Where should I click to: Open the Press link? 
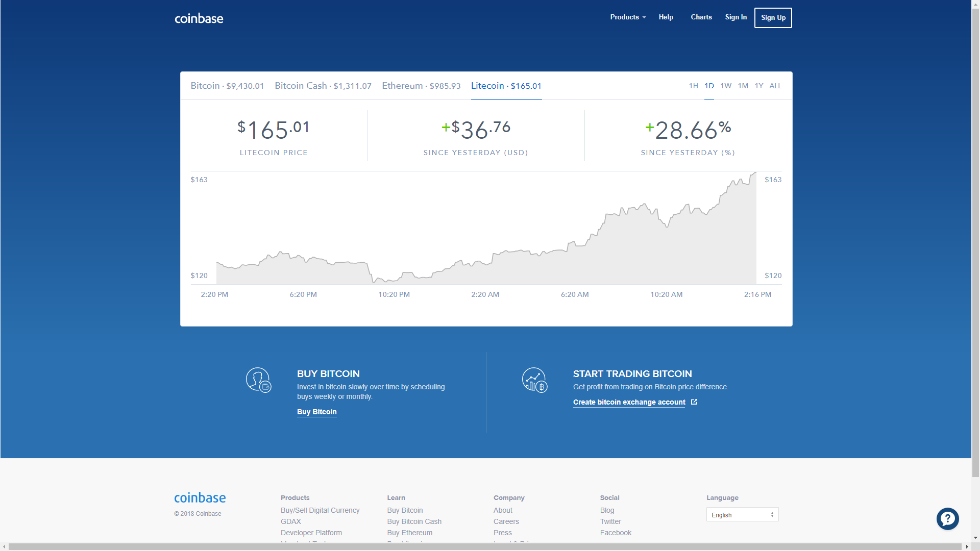[503, 533]
